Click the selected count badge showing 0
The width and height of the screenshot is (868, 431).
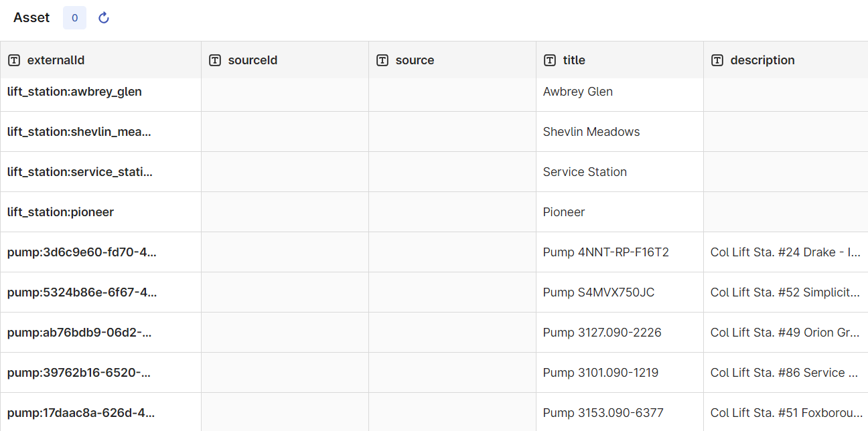coord(74,18)
